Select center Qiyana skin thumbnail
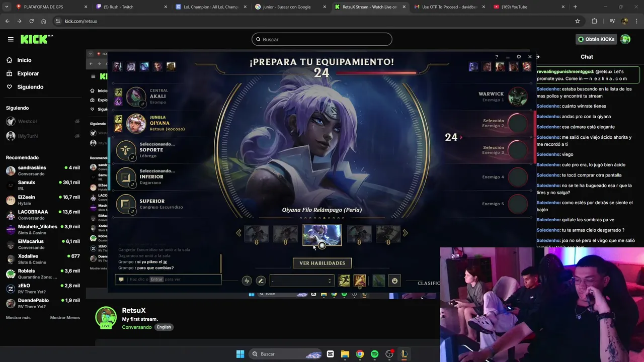The image size is (644, 362). coord(322,234)
